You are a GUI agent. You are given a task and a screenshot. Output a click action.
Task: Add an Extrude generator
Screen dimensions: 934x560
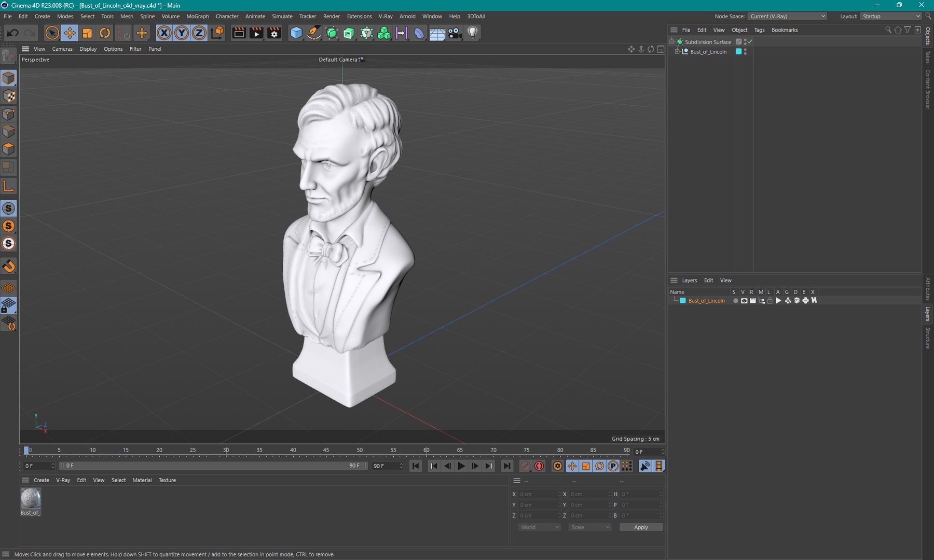point(349,33)
